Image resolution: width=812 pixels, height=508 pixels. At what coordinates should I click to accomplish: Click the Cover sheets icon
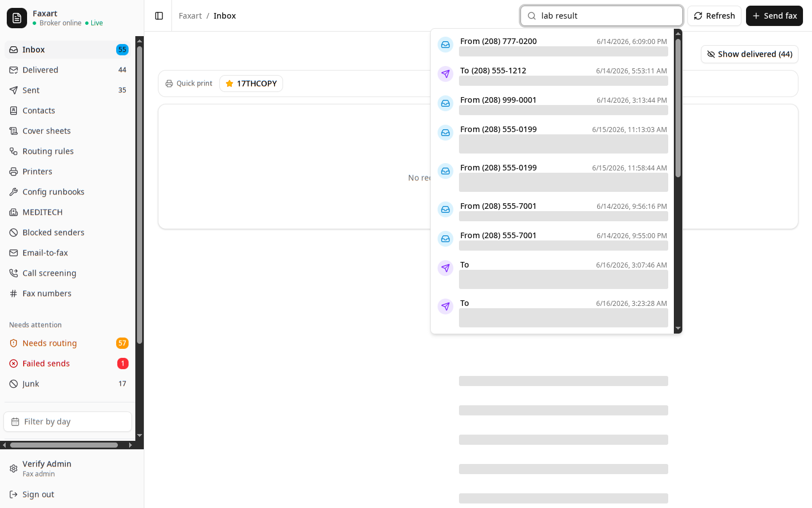(14, 131)
